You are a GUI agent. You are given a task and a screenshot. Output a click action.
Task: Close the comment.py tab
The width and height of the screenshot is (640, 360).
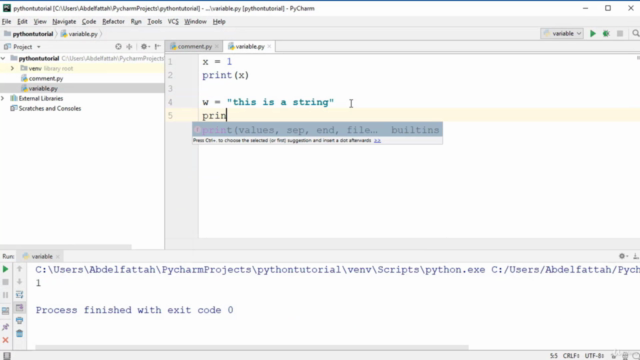pyautogui.click(x=217, y=47)
